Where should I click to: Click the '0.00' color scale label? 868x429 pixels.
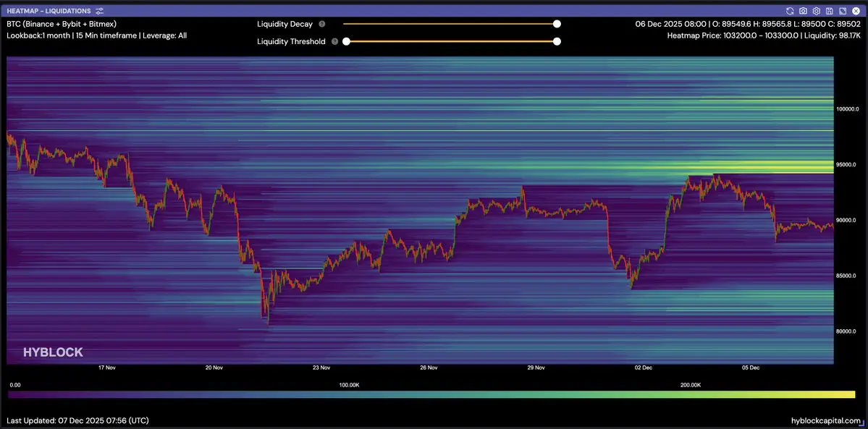pyautogui.click(x=15, y=385)
